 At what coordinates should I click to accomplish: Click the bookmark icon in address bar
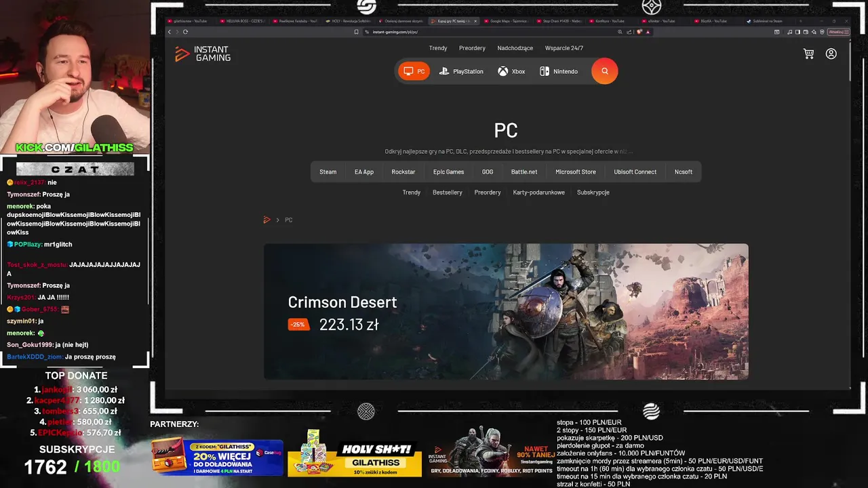pos(357,32)
